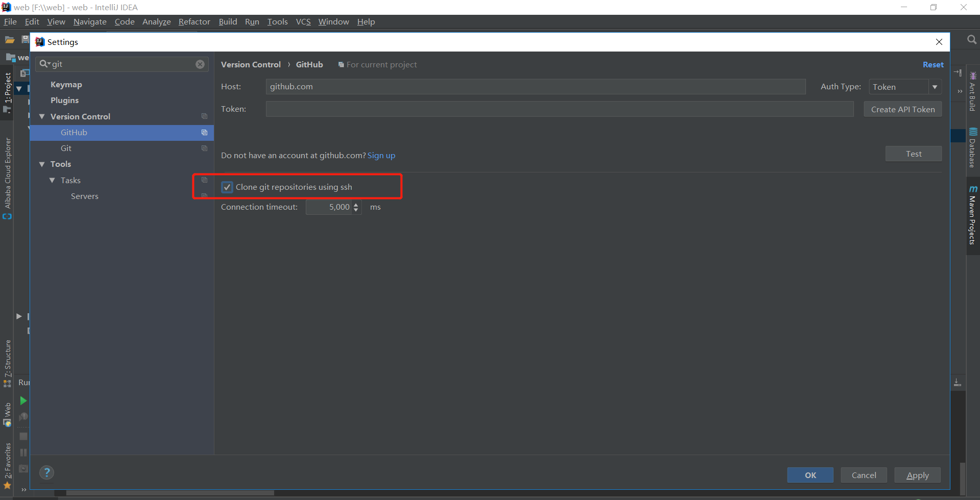Show more tool windows via bottom-left chevrons
980x500 pixels.
click(23, 490)
